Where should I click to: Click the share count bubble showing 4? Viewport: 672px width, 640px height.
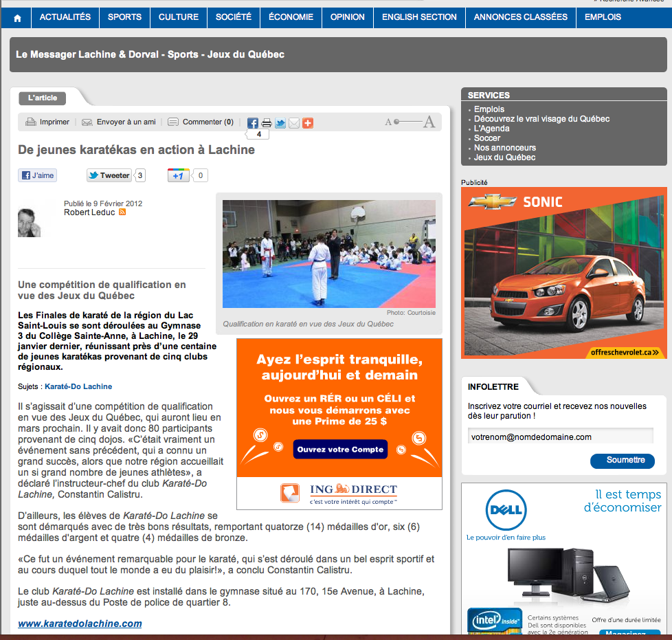click(x=259, y=135)
